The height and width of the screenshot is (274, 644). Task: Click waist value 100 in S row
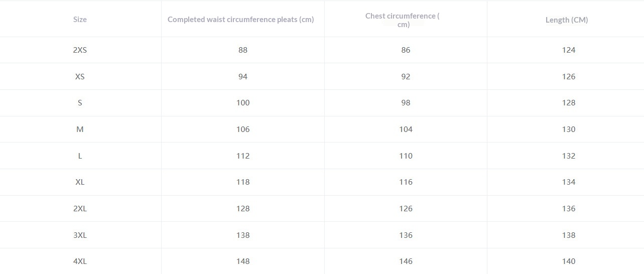(243, 103)
